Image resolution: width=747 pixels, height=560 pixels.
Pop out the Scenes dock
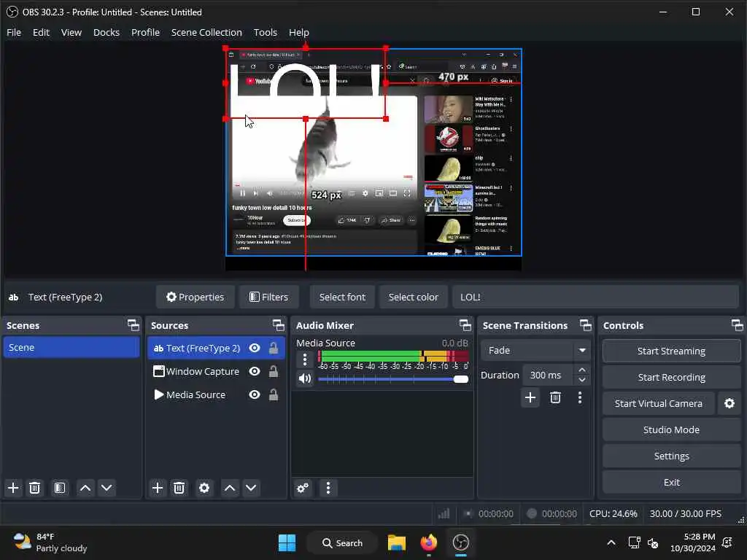point(133,325)
